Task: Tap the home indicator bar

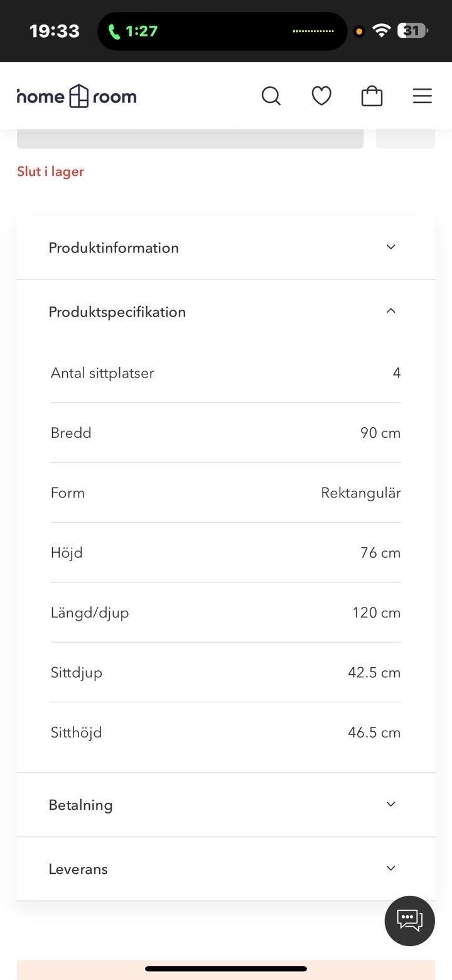Action: [x=226, y=969]
